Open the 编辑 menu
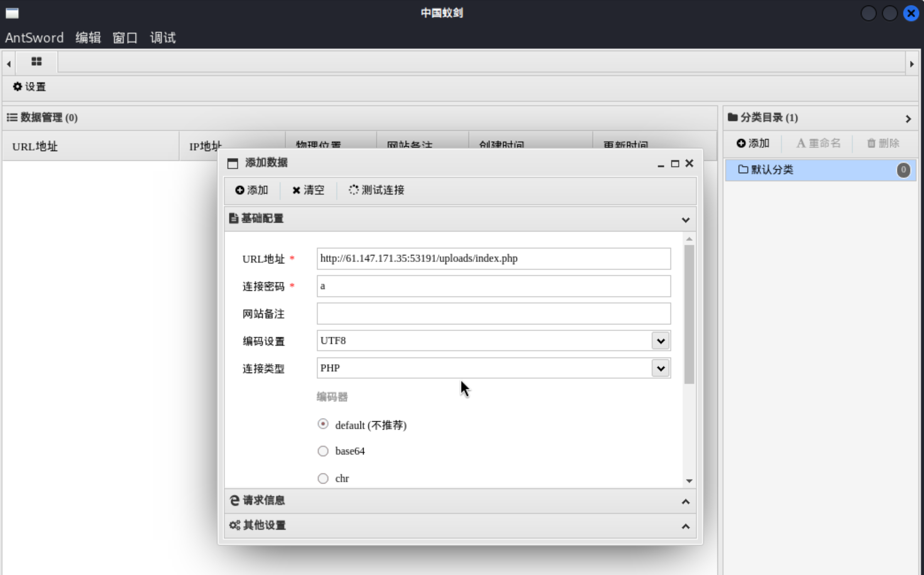 coord(88,38)
